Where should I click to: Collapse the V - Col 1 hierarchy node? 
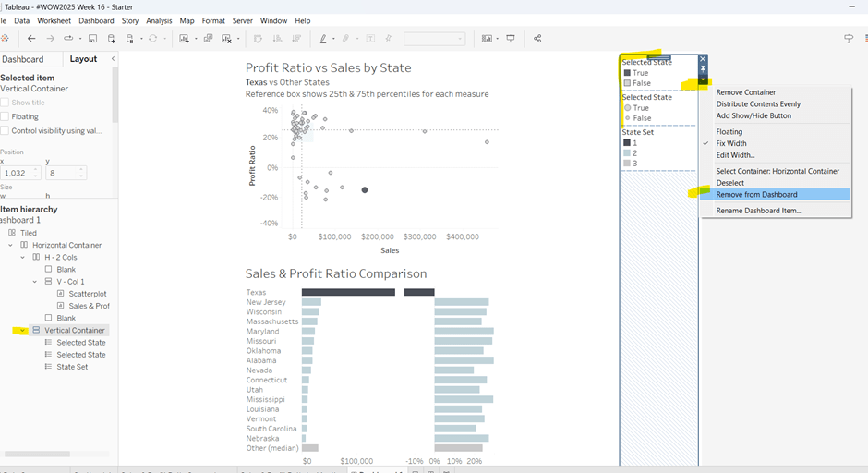tap(35, 282)
